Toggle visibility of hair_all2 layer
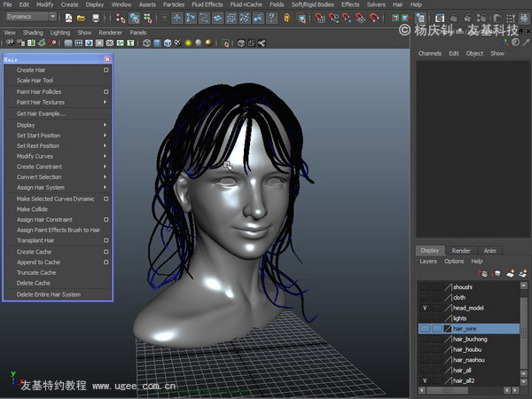This screenshot has width=532, height=399. tap(425, 380)
